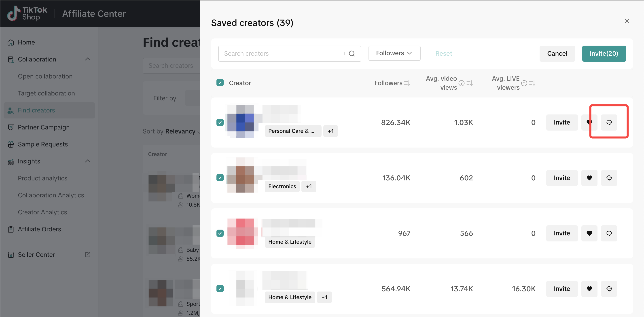
Task: Click the search magnifier icon in saved creators
Action: coord(352,53)
